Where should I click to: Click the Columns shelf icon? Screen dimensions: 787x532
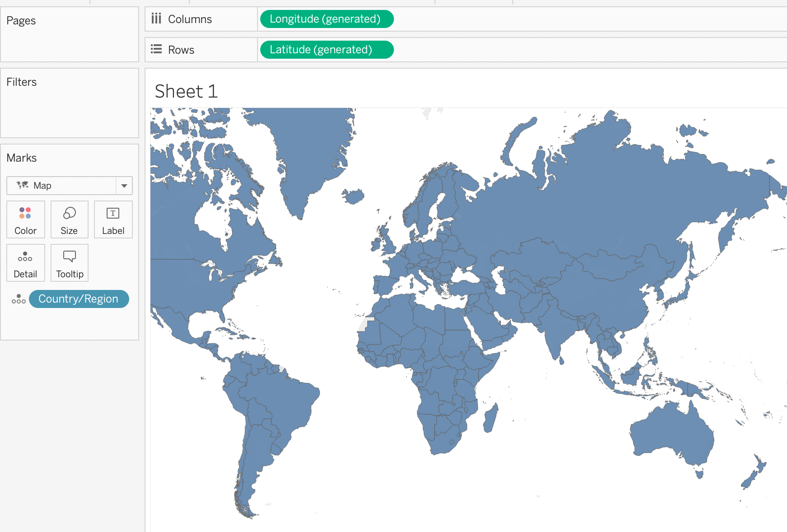pos(156,19)
